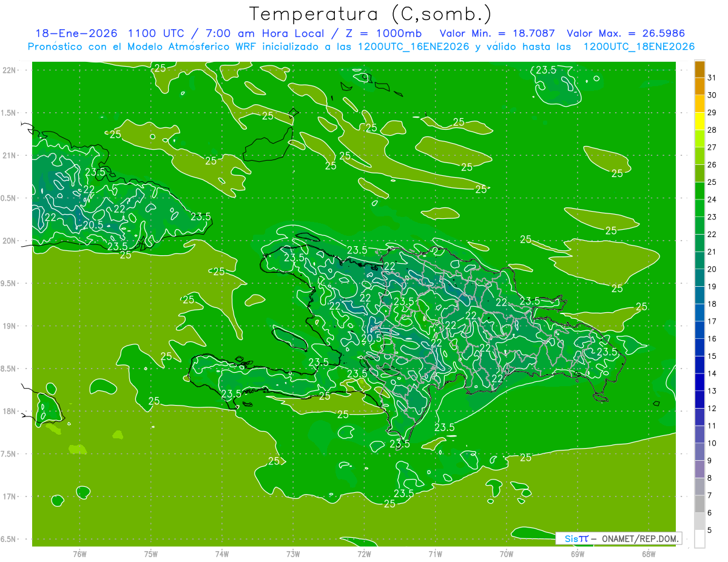Click the gray legend swatch between 6 and 7
The height and width of the screenshot is (562, 728).
pos(699,504)
